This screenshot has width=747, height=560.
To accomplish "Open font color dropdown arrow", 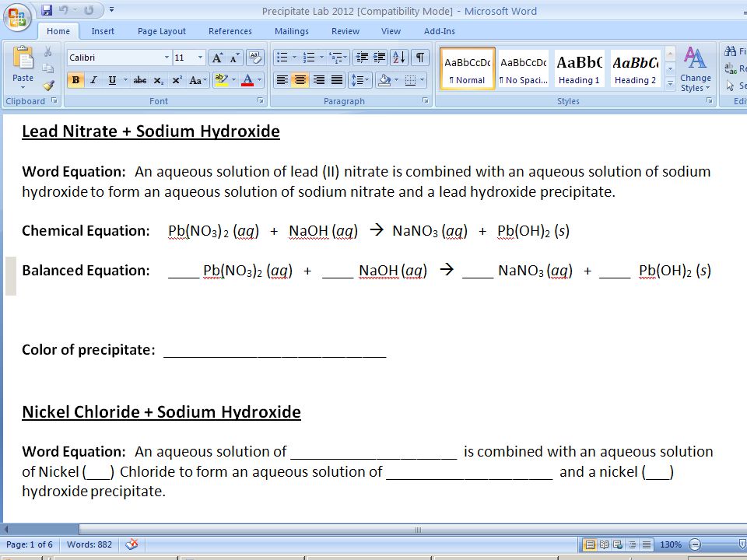I will [x=260, y=80].
